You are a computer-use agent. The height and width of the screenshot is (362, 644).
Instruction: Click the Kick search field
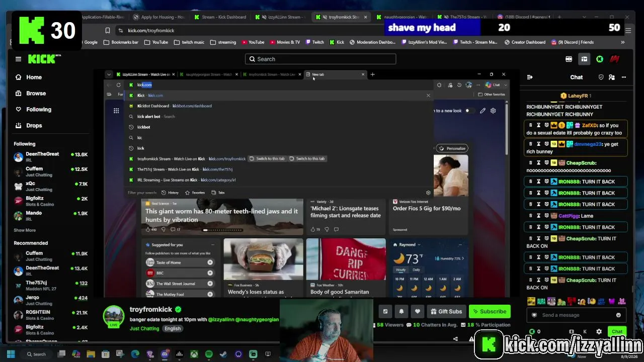[x=320, y=59]
